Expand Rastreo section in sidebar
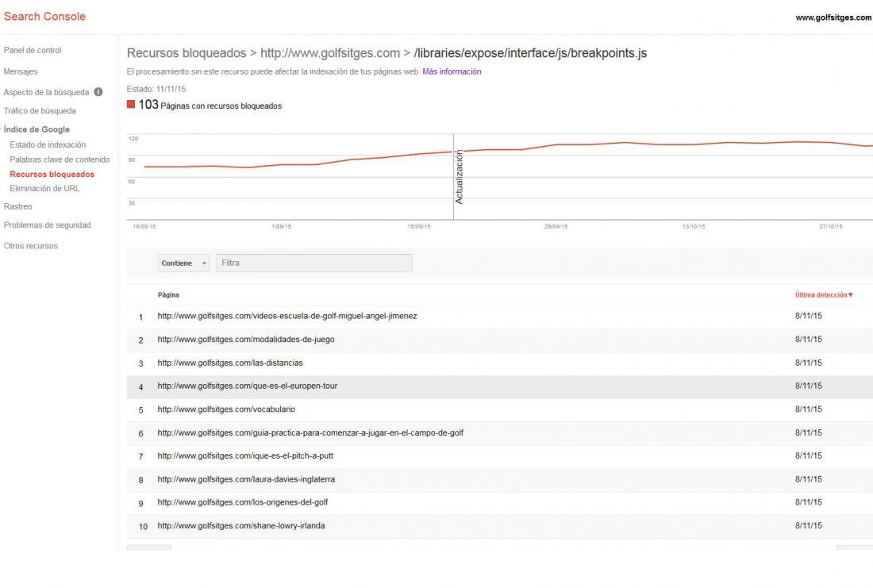The image size is (873, 588). coord(17,206)
